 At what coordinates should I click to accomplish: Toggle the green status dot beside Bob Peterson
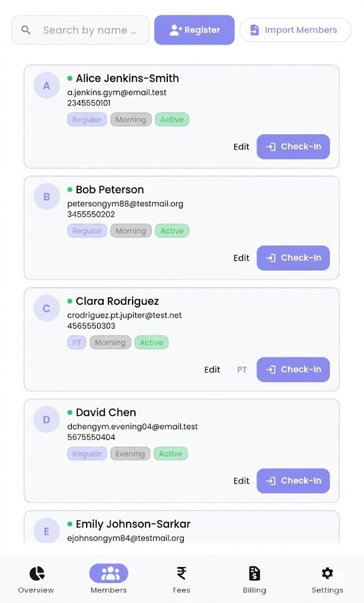(69, 189)
